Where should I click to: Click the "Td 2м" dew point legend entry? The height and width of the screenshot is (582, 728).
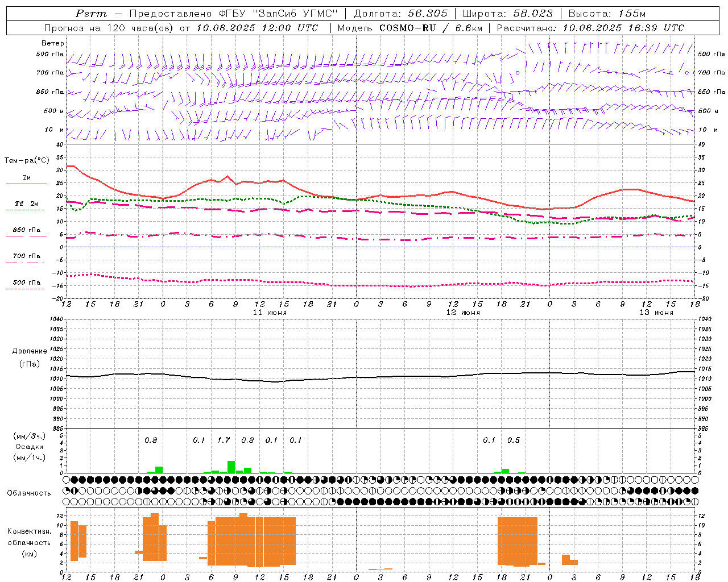tap(27, 203)
